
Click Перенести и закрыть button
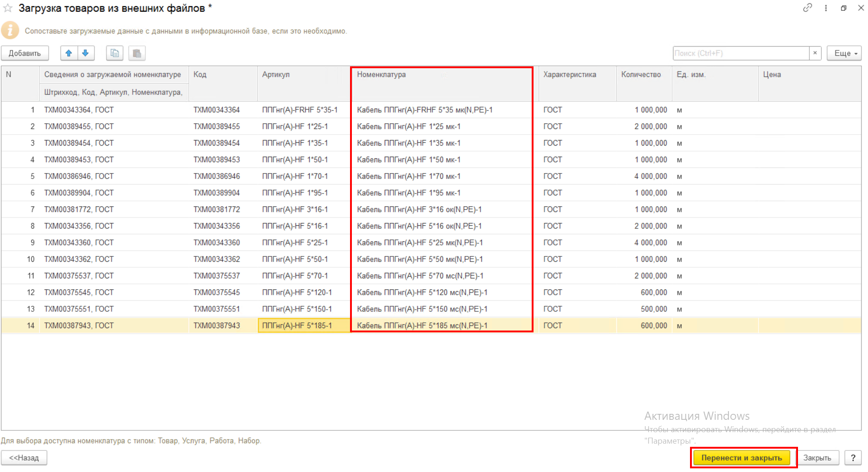(742, 458)
